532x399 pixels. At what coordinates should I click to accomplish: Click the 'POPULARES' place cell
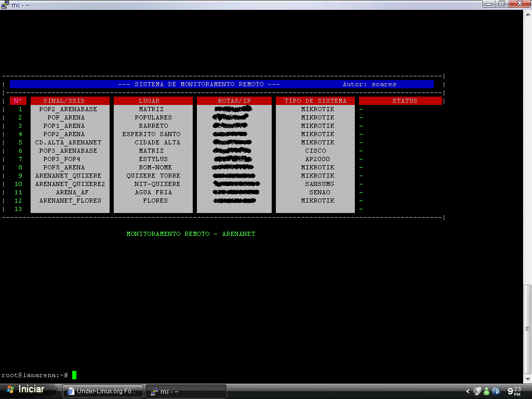coord(153,117)
